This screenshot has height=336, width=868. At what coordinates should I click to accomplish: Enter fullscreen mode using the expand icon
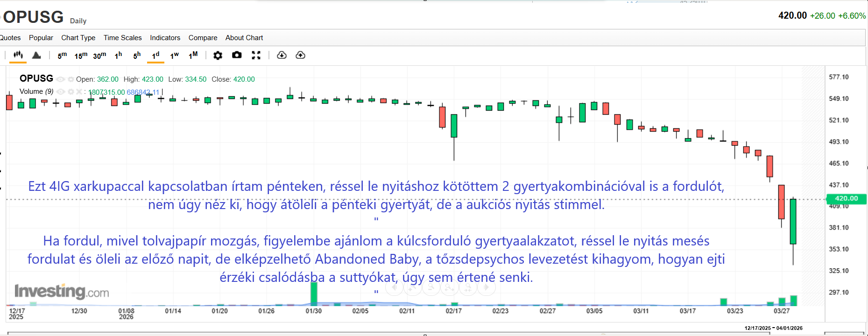pos(256,55)
